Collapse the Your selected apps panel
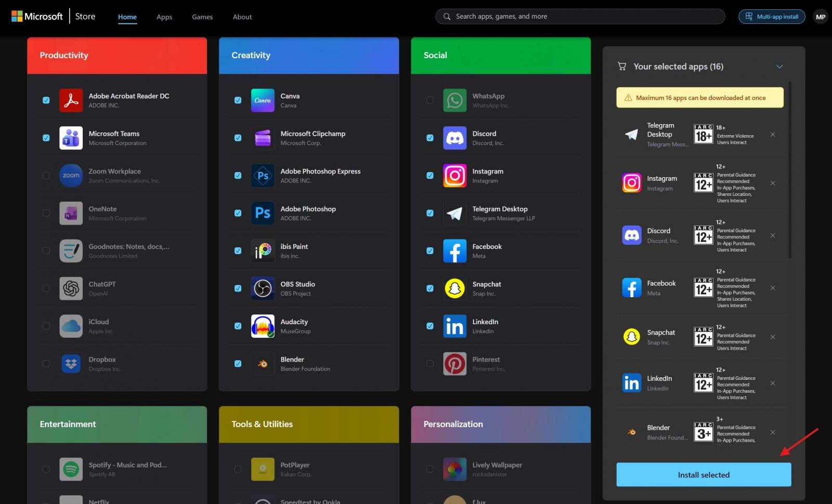Image resolution: width=832 pixels, height=504 pixels. pyautogui.click(x=779, y=66)
